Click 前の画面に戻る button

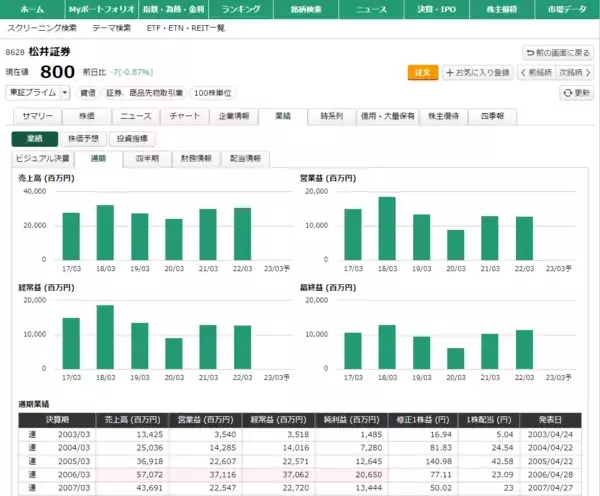coord(558,53)
